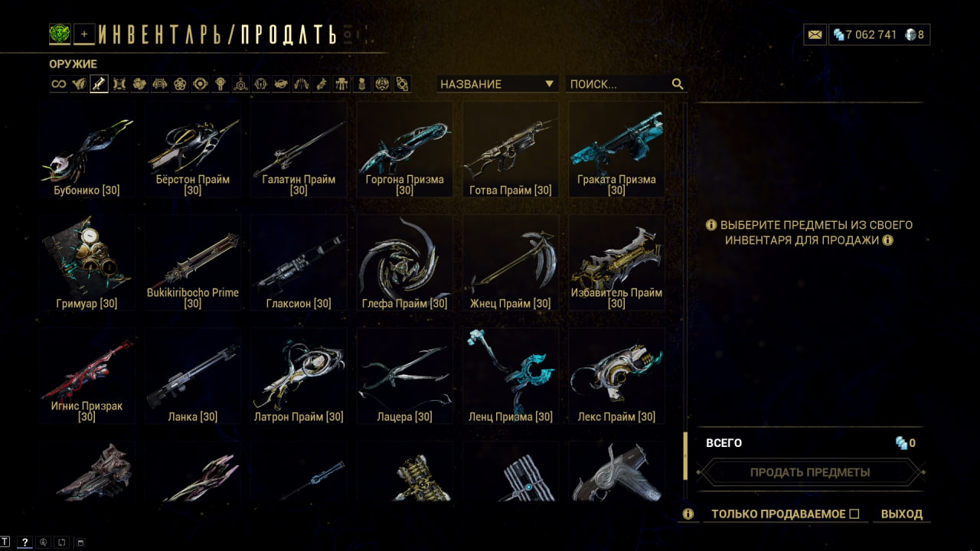Screen dimensions: 980x551
Task: Expand the sort dropdown arrow
Action: click(x=549, y=84)
